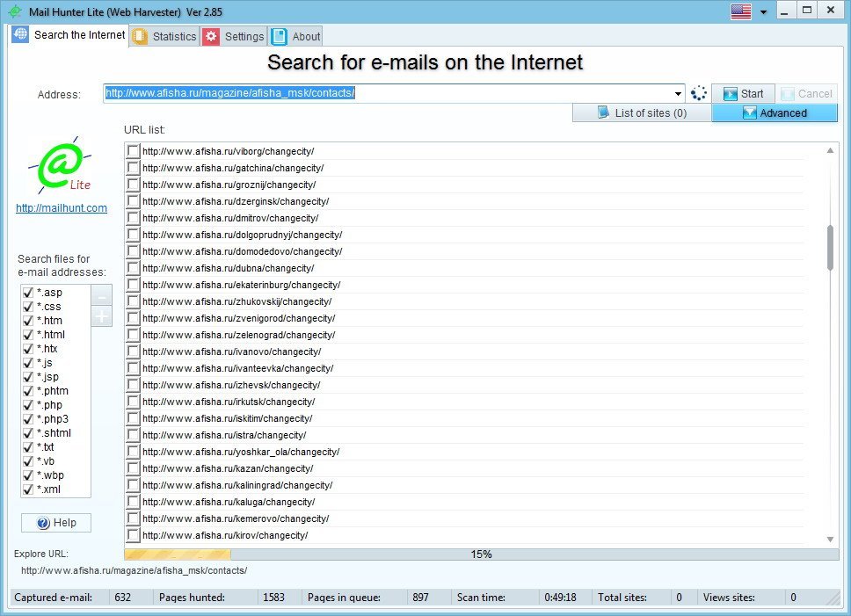Uncheck the *.css file extension
The image size is (851, 616).
pos(28,306)
